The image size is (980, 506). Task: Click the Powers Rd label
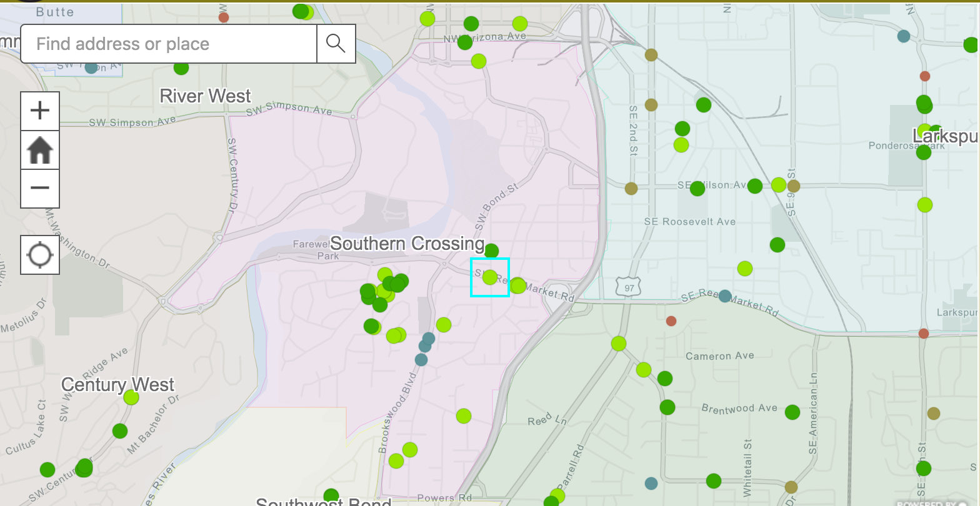tap(445, 499)
